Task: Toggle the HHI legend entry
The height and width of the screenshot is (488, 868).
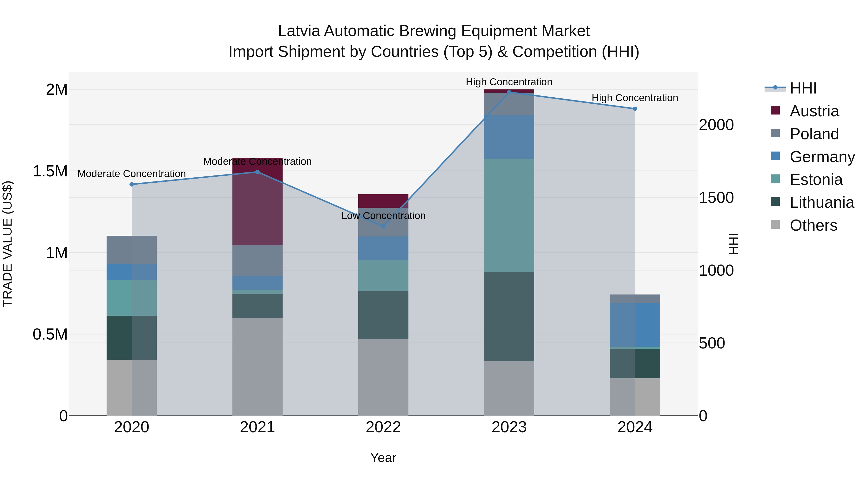Action: coord(791,88)
